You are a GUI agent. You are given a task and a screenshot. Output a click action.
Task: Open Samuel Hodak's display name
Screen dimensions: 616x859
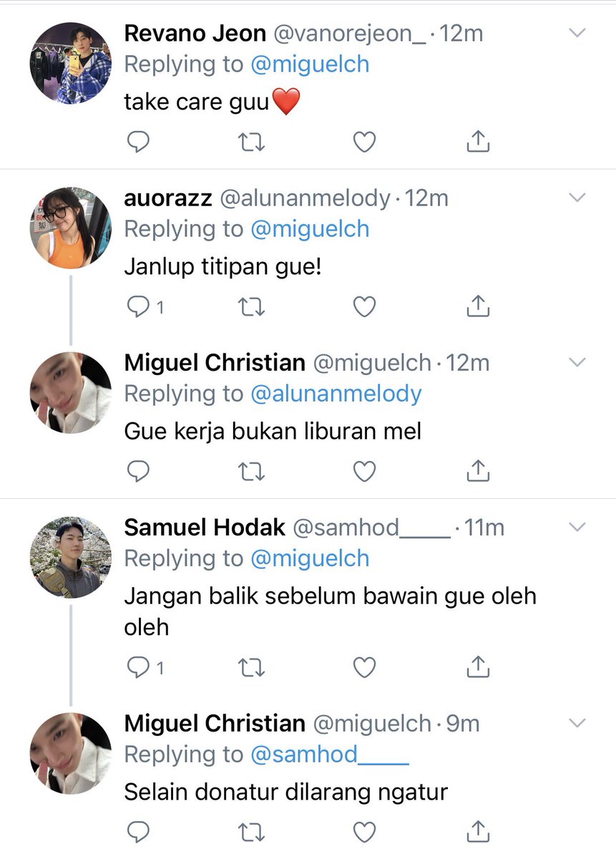point(205,528)
